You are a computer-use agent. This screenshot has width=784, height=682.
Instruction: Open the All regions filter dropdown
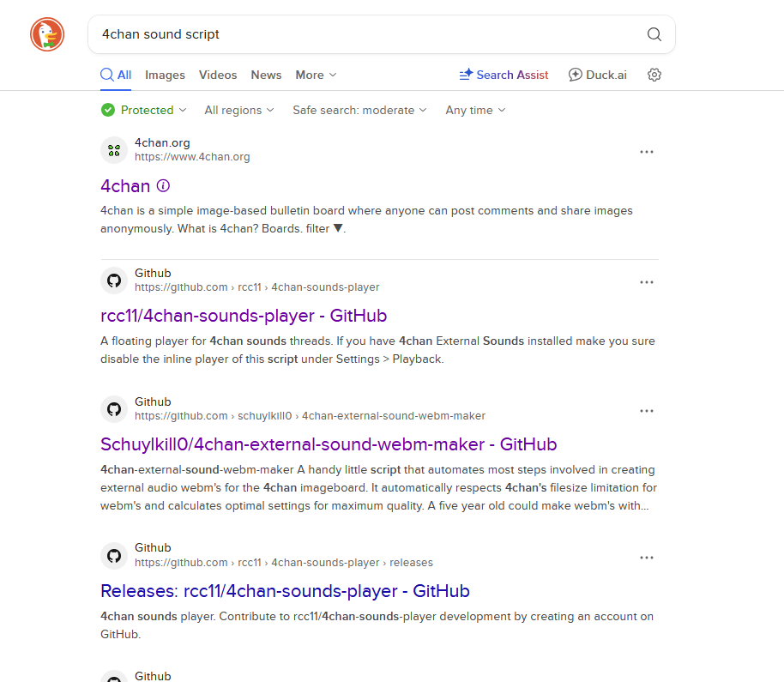tap(239, 110)
